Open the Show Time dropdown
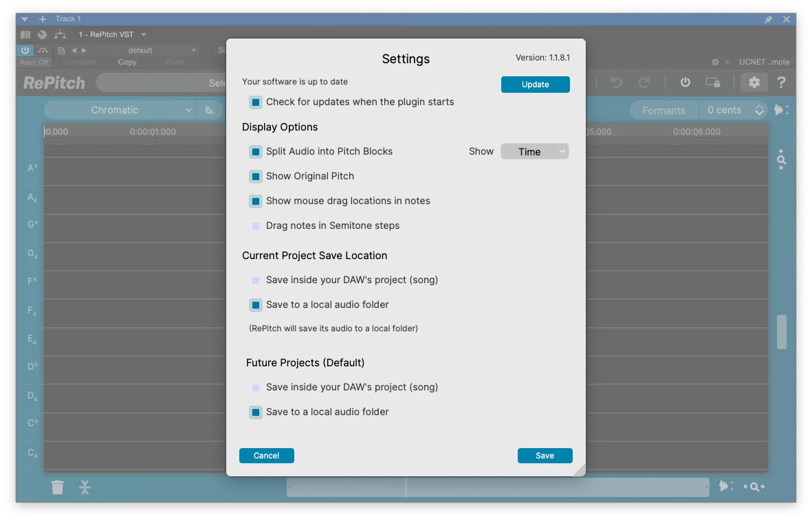812x521 pixels. click(535, 152)
